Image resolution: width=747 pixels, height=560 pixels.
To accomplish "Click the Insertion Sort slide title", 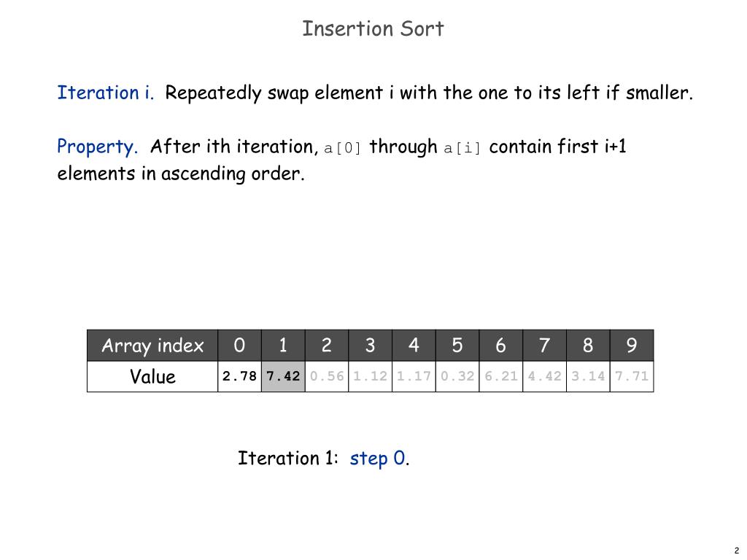I will click(373, 28).
